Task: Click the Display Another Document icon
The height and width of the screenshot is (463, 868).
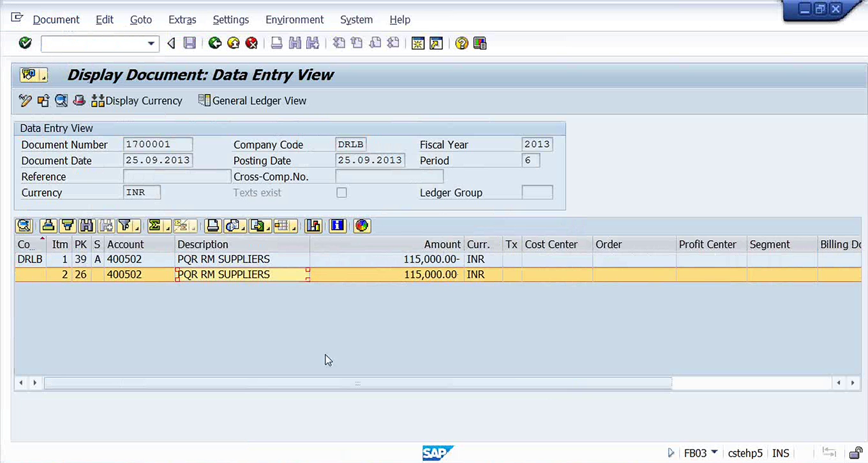Action: [x=43, y=100]
